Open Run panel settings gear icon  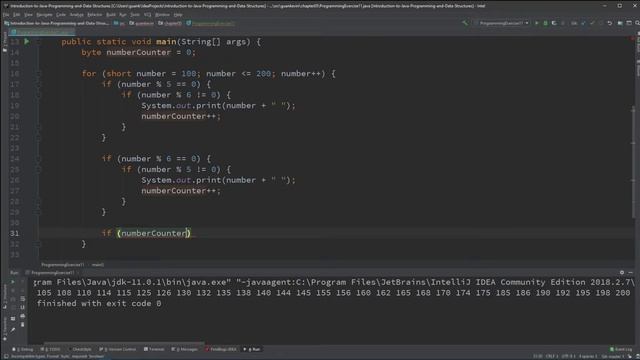(622, 273)
